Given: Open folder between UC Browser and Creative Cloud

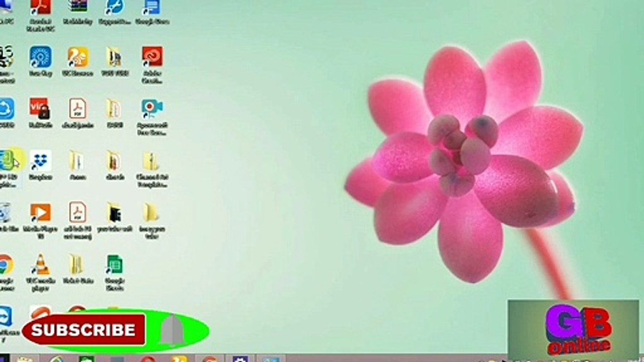Looking at the screenshot, I should (114, 57).
